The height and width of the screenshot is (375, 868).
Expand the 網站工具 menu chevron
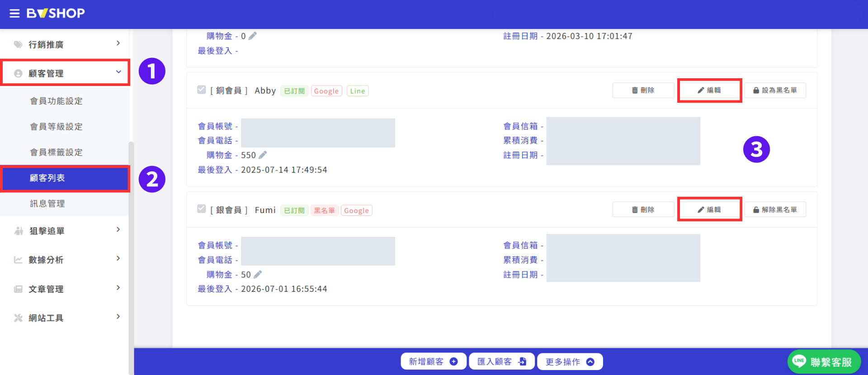coord(118,316)
